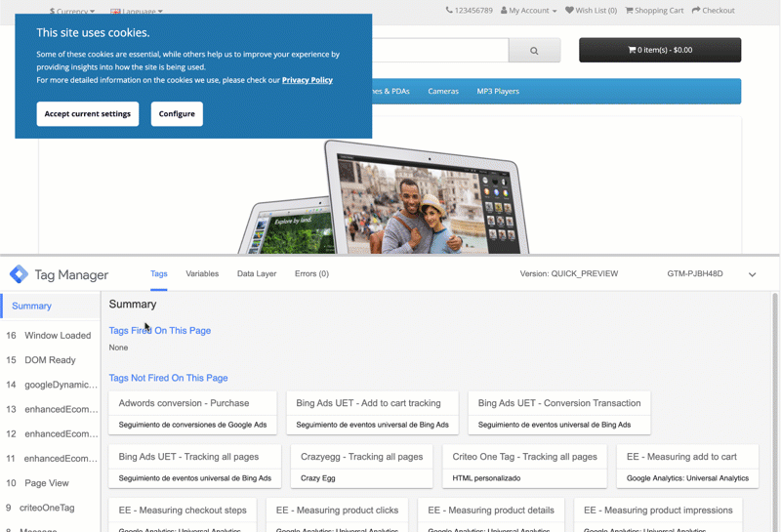Click Tags Fired On This Page heading
781x532 pixels.
coord(160,331)
